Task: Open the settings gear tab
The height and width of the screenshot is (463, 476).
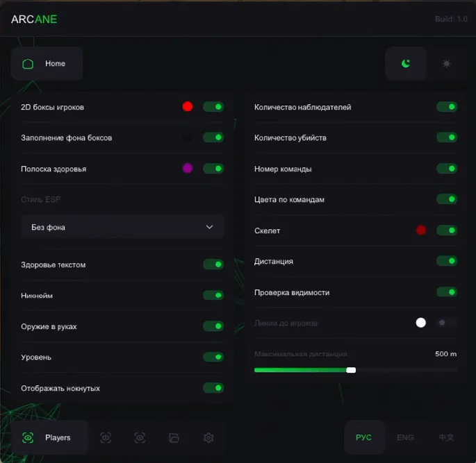Action: pos(208,438)
